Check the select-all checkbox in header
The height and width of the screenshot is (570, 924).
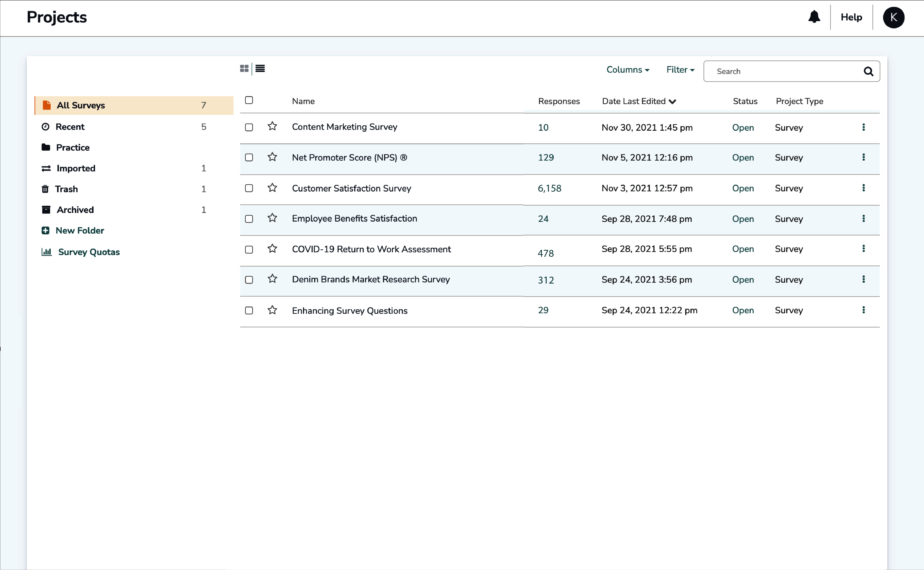pyautogui.click(x=249, y=100)
